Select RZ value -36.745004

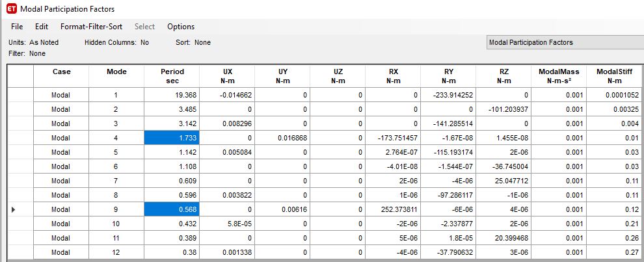pos(503,166)
